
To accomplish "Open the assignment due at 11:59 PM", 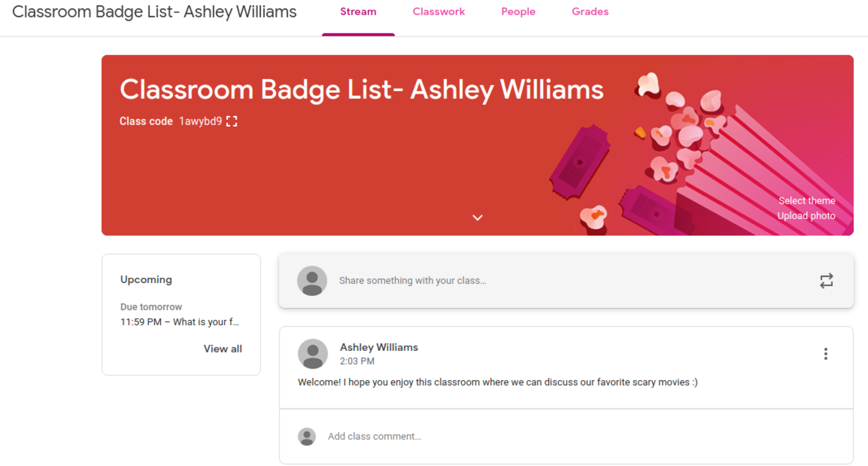I will [180, 322].
